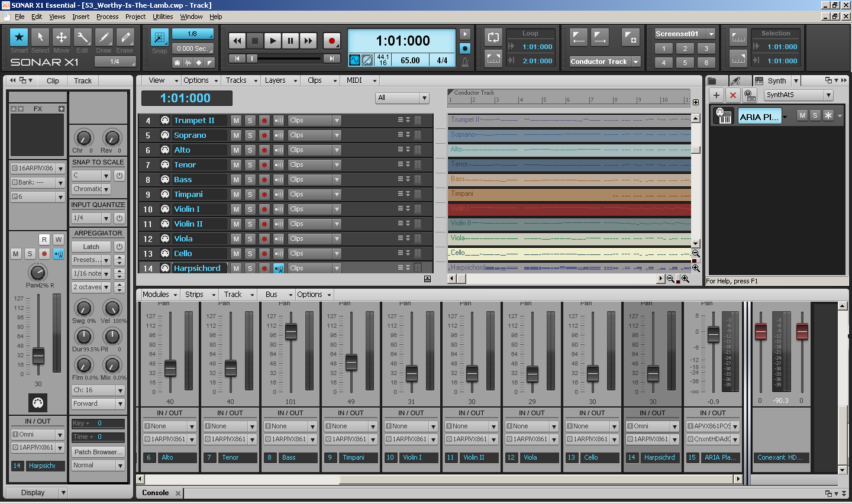Viewport: 852px width, 504px height.
Task: Open the Insert menu
Action: click(x=81, y=17)
